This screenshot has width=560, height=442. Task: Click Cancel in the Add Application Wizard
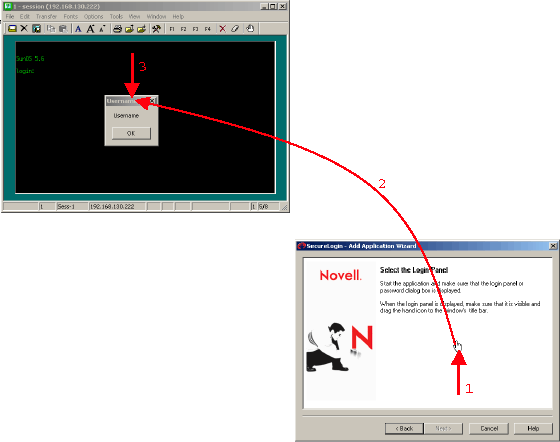(489, 428)
